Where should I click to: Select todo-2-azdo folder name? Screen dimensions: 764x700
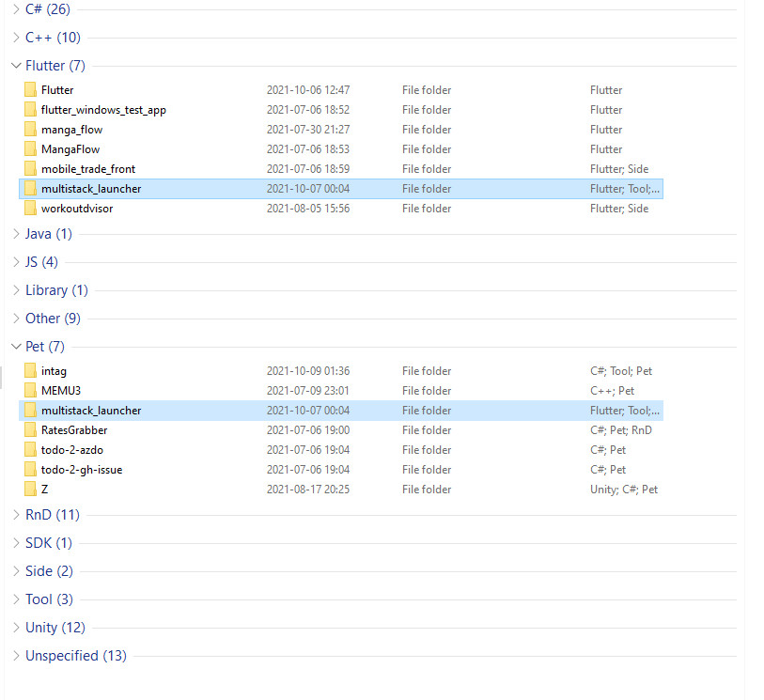click(72, 450)
